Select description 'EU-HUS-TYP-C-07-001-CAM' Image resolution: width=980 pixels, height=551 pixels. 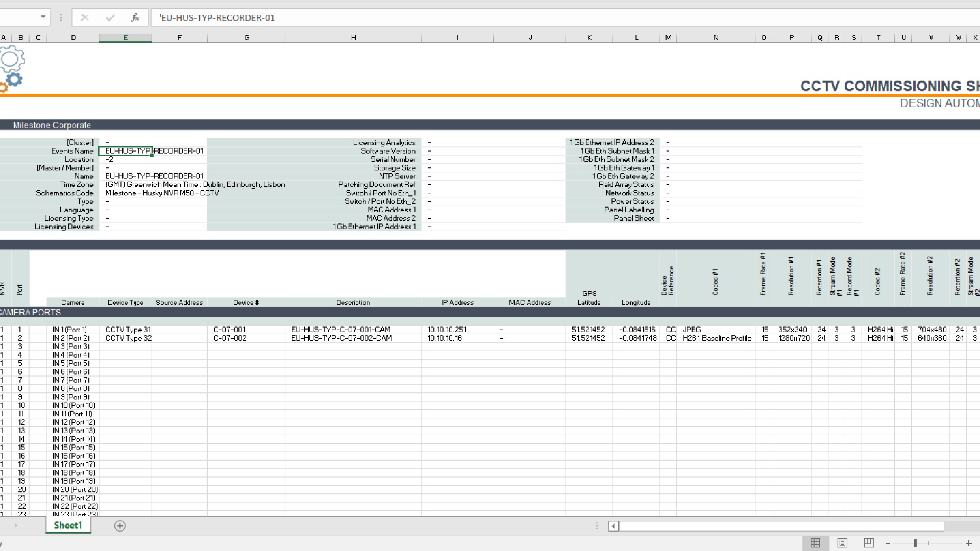(x=353, y=330)
